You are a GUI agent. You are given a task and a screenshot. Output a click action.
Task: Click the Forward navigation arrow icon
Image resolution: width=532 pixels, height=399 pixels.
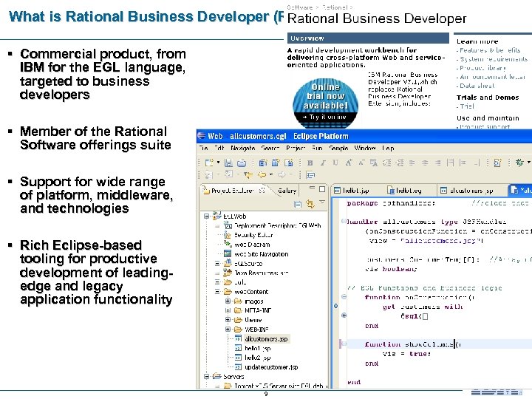tap(282, 174)
